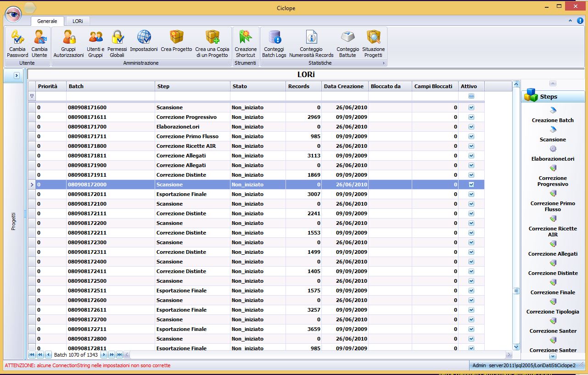
Task: Go to the next batch record
Action: point(104,355)
